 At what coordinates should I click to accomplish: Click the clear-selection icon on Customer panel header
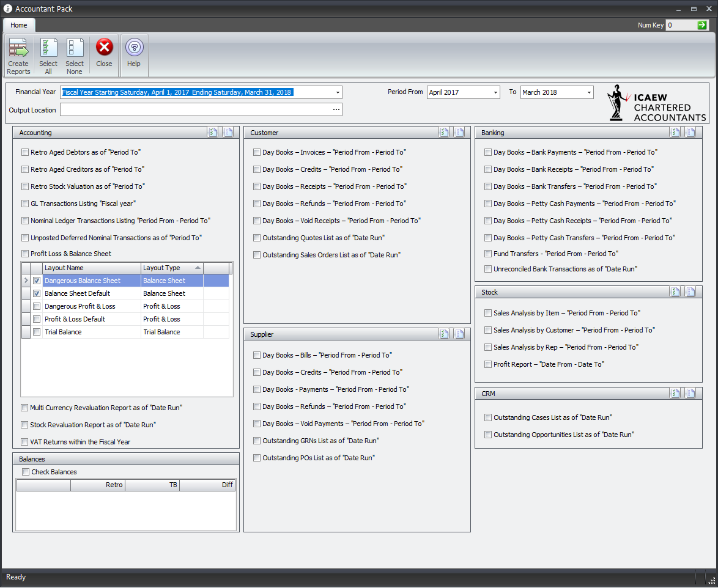(x=459, y=131)
